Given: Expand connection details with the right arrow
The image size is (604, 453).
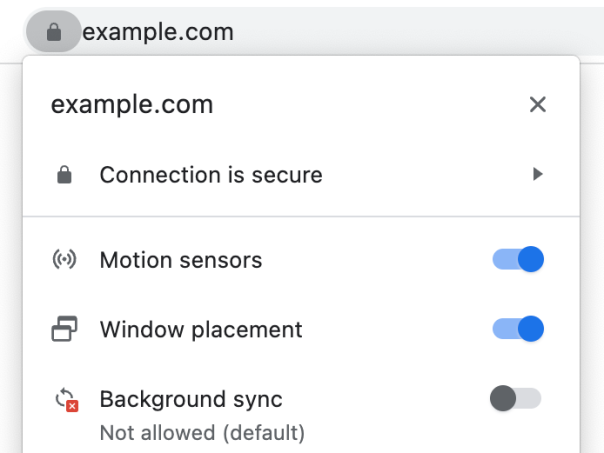Looking at the screenshot, I should tap(538, 175).
